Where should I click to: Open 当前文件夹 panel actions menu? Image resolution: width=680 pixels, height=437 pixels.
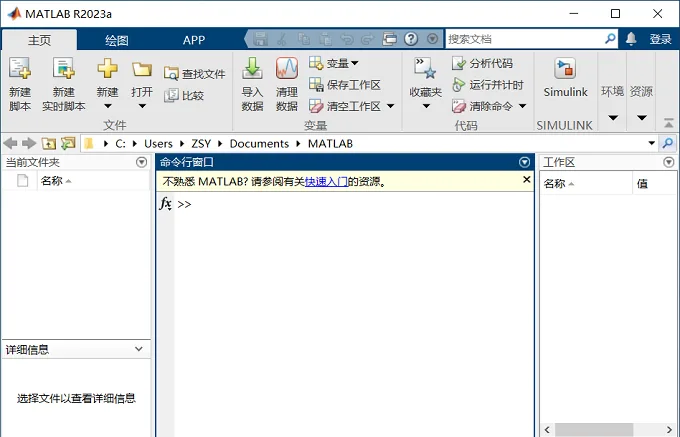(141, 162)
